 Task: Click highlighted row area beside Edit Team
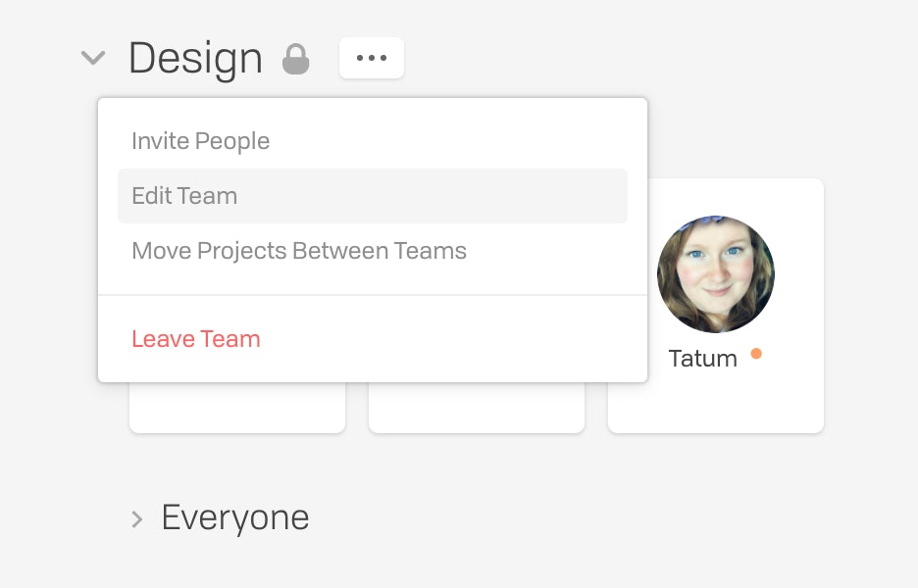(433, 196)
